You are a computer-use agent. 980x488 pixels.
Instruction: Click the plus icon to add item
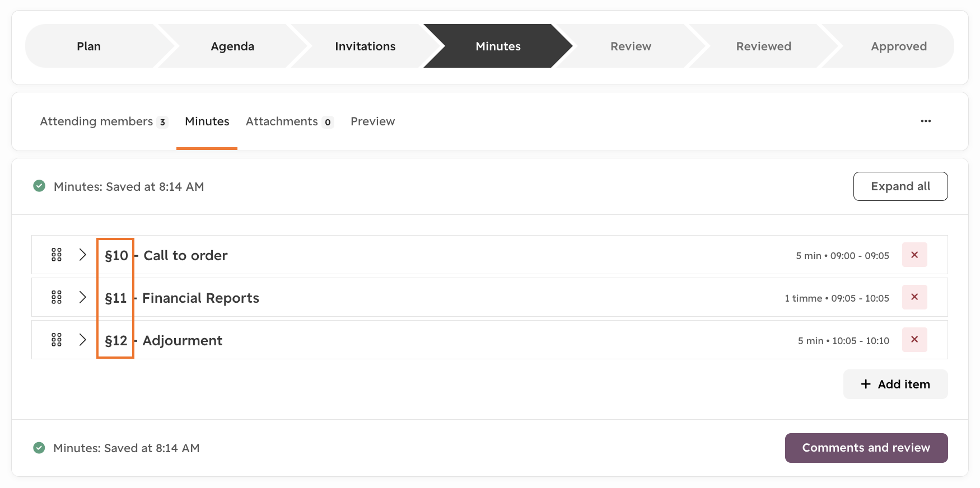pyautogui.click(x=866, y=384)
